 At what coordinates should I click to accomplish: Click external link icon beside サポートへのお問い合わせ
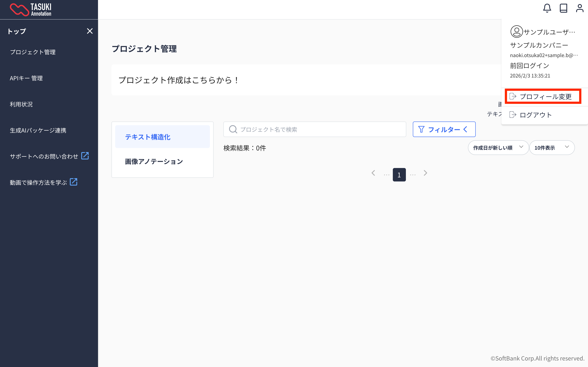(x=85, y=156)
